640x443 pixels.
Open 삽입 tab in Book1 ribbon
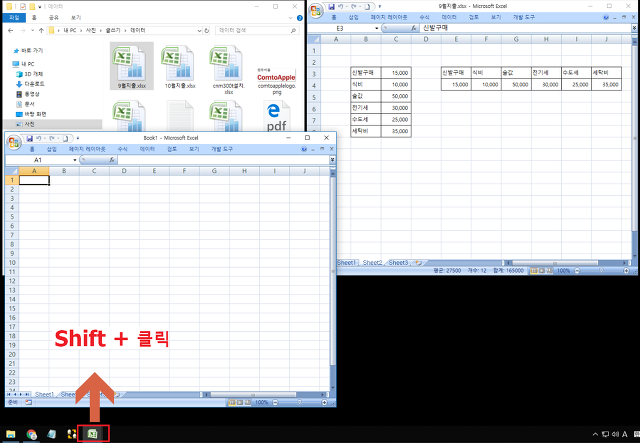51,149
